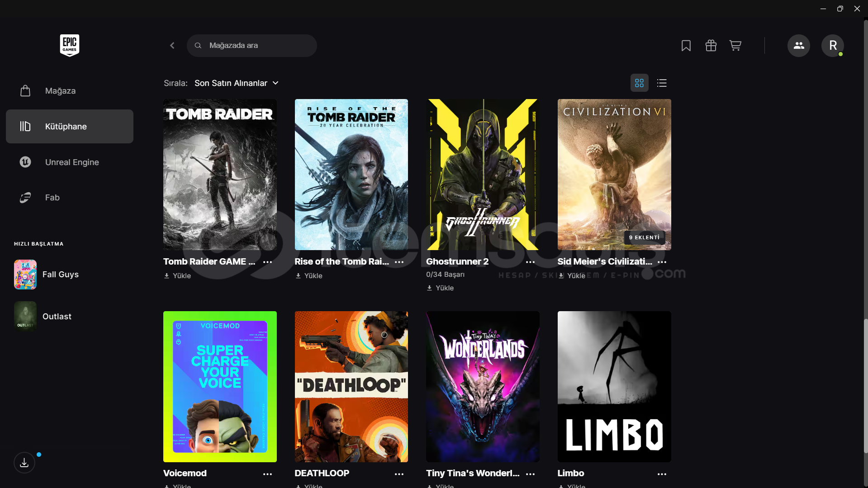Open Tiny Tina's Wonderlands cover art
868x488 pixels.
pyautogui.click(x=483, y=387)
